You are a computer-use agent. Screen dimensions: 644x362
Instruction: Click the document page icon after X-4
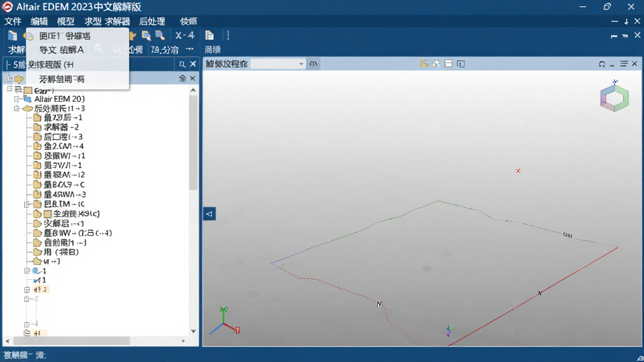[x=209, y=35]
